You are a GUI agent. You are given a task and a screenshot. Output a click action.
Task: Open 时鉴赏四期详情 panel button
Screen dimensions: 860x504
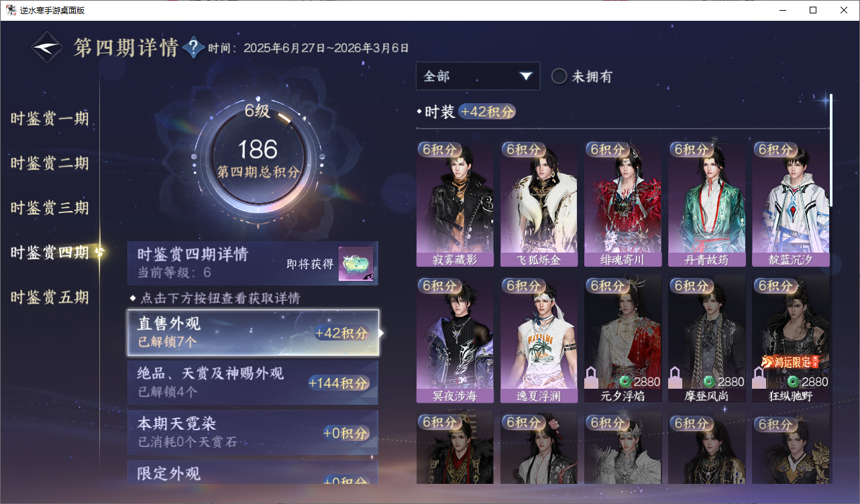253,263
